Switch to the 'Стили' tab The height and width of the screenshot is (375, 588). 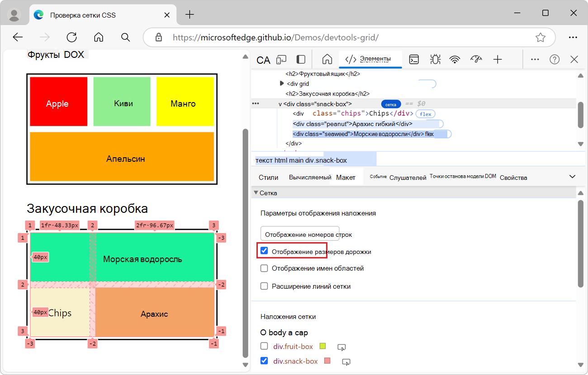(268, 177)
